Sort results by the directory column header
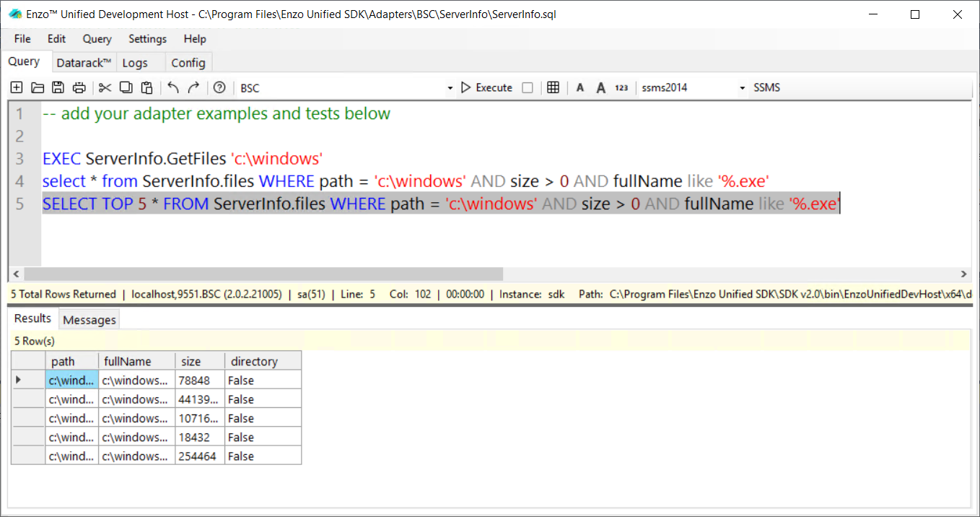This screenshot has width=980, height=517. click(x=263, y=361)
